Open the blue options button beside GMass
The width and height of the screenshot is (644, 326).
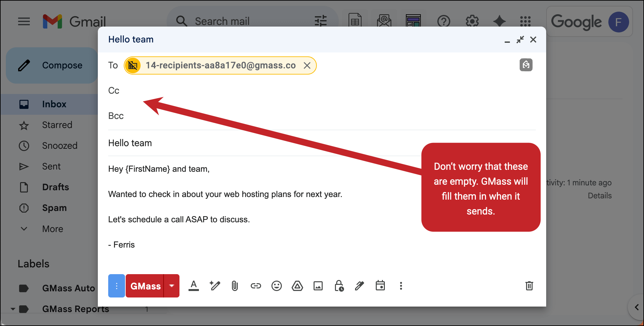[117, 286]
